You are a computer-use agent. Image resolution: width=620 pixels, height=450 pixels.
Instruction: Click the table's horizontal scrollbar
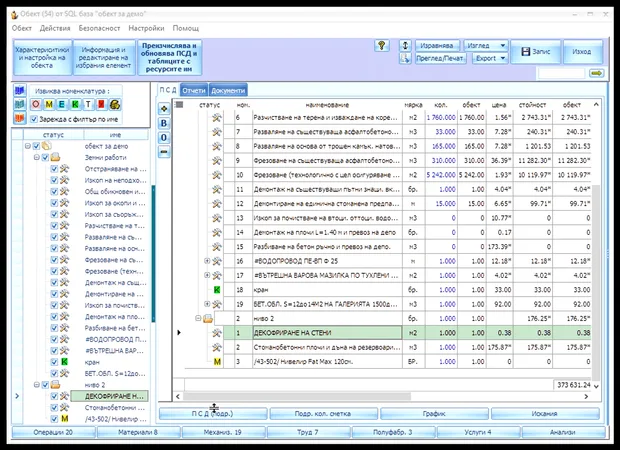297,396
